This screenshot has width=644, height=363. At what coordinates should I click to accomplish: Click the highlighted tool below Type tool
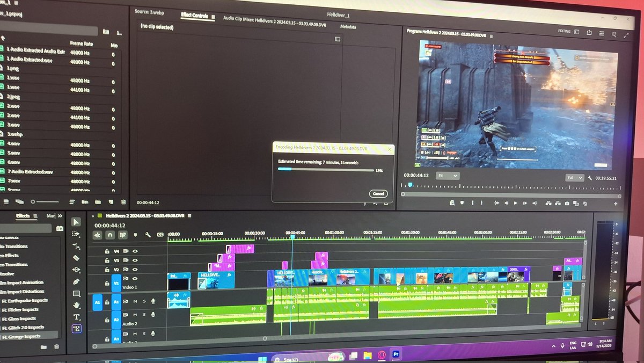tap(76, 329)
